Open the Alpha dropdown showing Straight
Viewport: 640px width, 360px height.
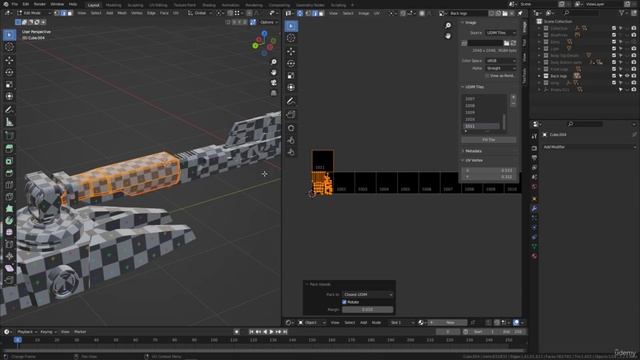tap(500, 68)
